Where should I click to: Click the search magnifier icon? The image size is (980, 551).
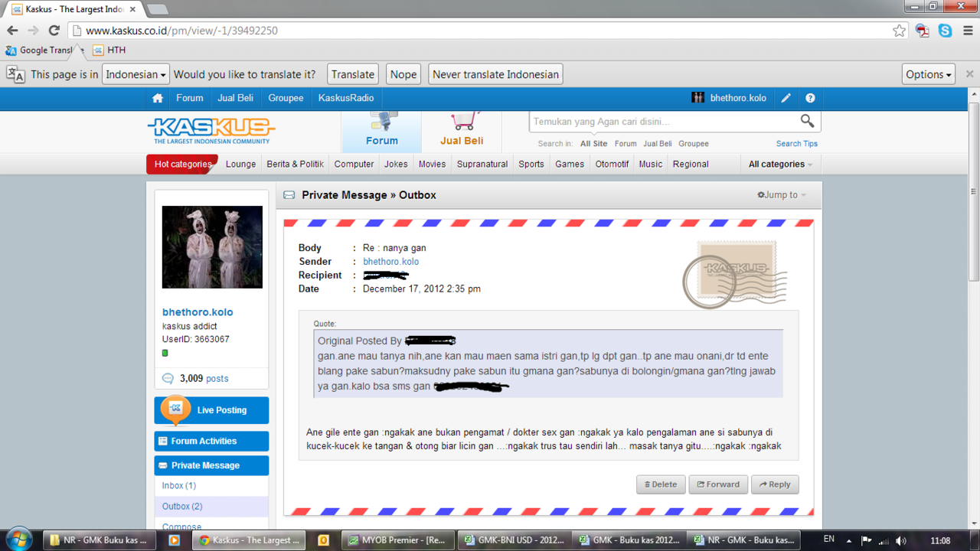[x=807, y=121]
